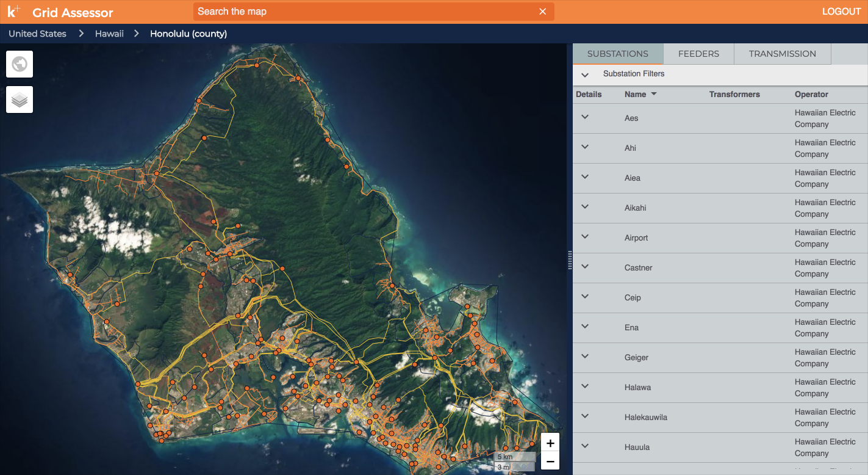Screen dimensions: 868x475
Task: Switch to the Transmission tab
Action: click(783, 54)
